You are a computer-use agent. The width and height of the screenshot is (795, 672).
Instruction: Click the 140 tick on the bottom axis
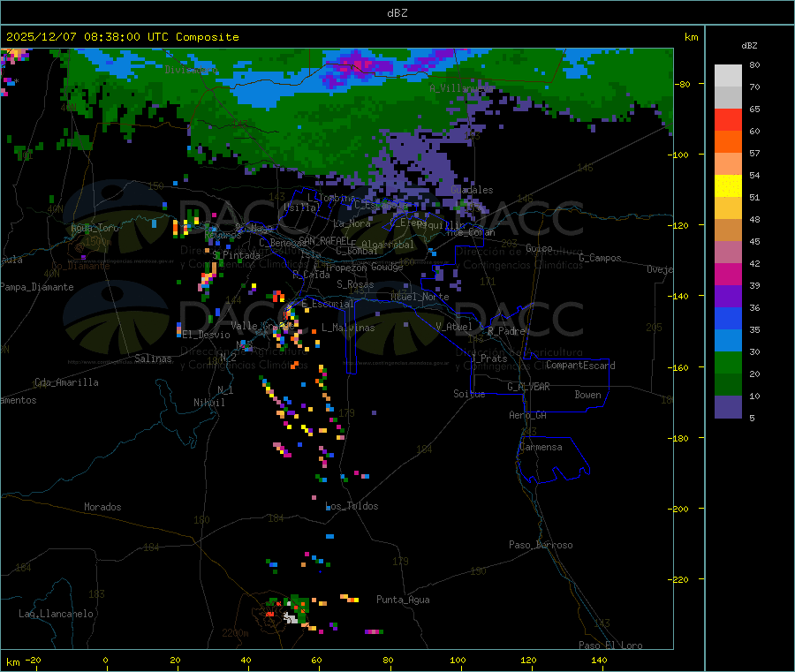click(599, 660)
